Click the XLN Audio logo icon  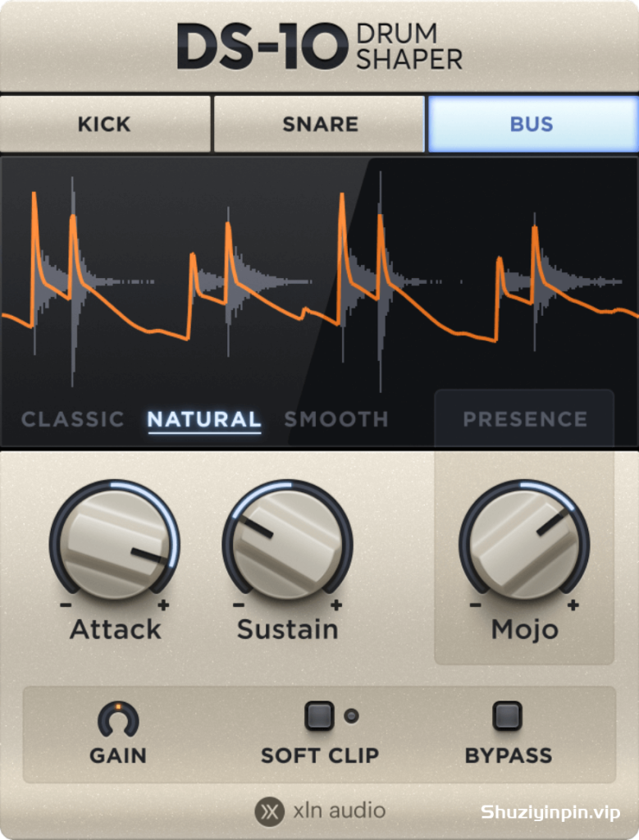269,811
